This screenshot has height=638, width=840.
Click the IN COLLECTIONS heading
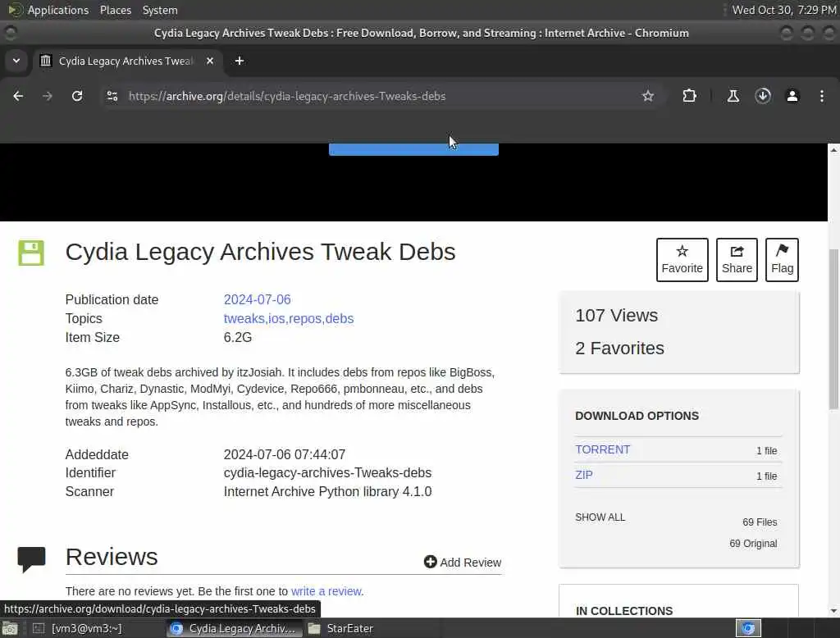[623, 611]
